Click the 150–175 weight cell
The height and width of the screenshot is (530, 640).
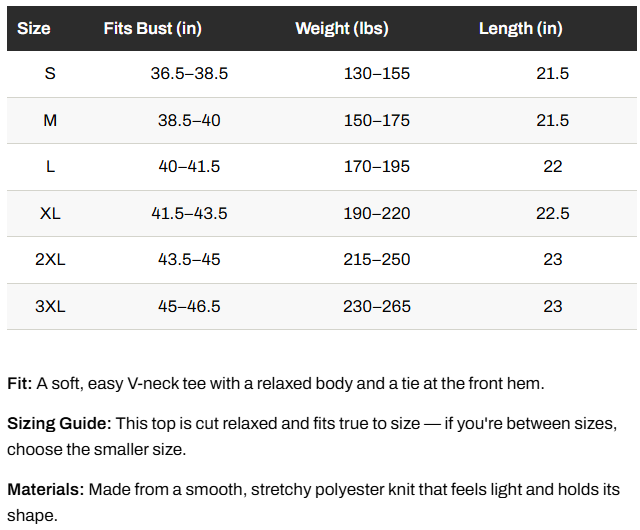[x=377, y=120]
